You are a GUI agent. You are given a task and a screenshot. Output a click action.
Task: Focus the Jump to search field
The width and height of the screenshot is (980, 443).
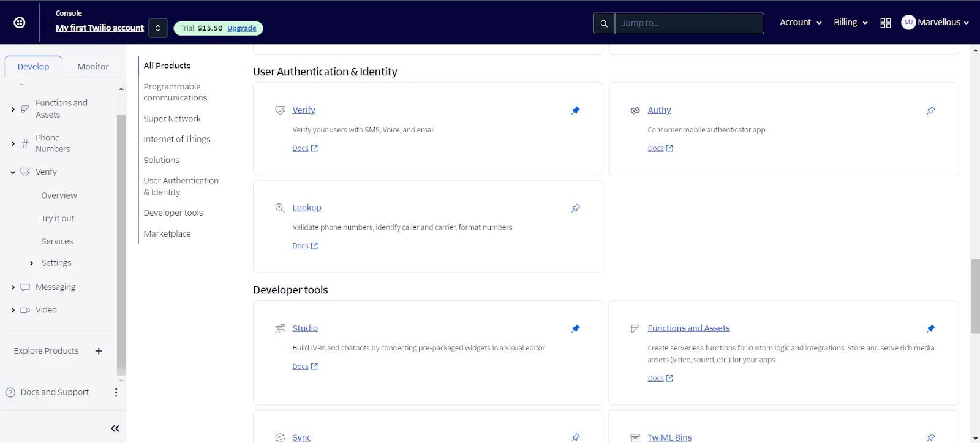[689, 23]
